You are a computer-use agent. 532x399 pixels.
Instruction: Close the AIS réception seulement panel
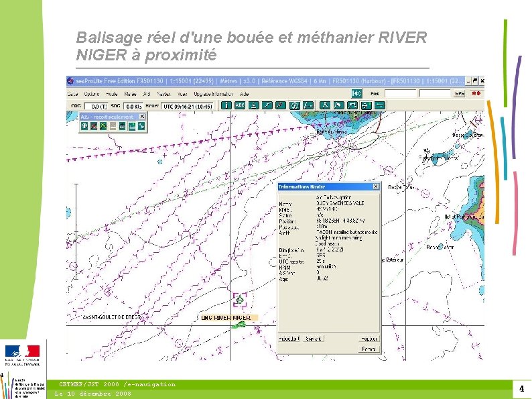click(143, 117)
